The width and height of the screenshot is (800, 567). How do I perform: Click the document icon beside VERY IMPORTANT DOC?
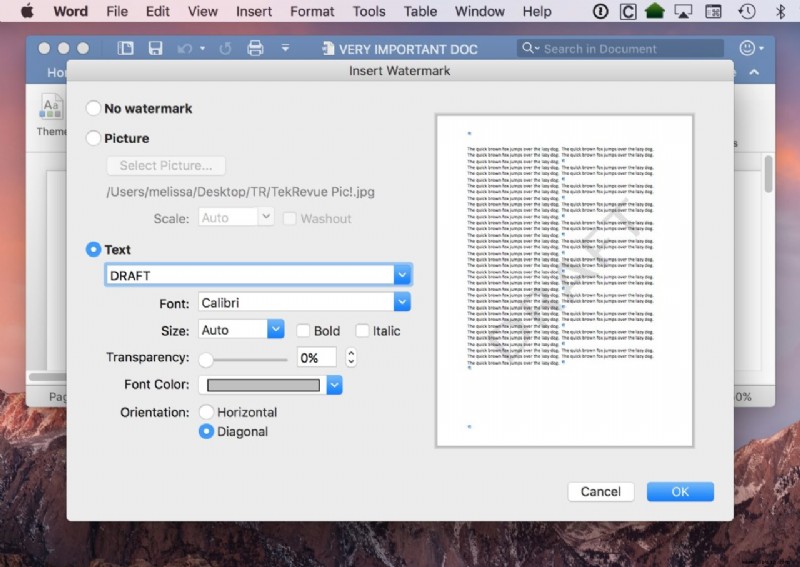point(328,49)
